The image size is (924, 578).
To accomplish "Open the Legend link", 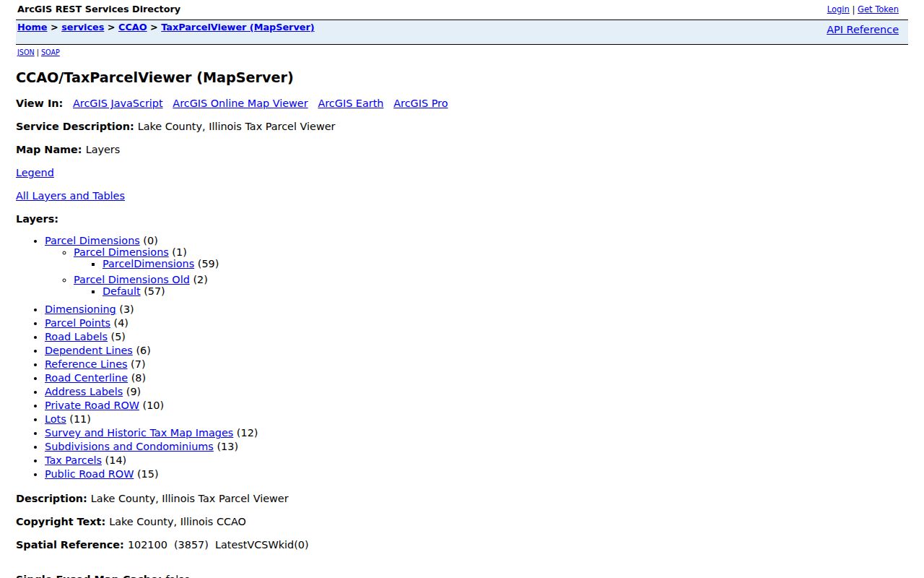I will [x=35, y=173].
